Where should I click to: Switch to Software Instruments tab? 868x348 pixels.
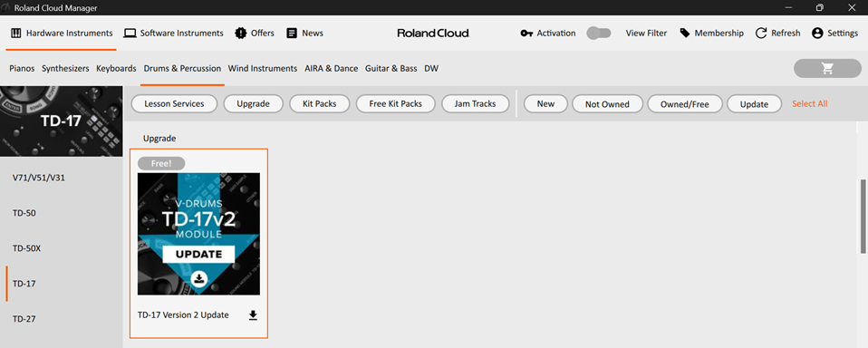coord(173,34)
